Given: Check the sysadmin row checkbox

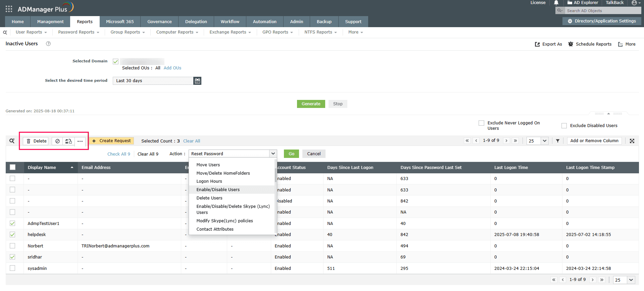Looking at the screenshot, I should [x=12, y=268].
